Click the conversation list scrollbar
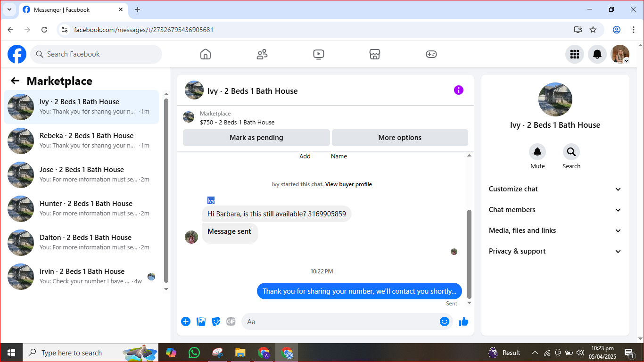 [x=166, y=191]
